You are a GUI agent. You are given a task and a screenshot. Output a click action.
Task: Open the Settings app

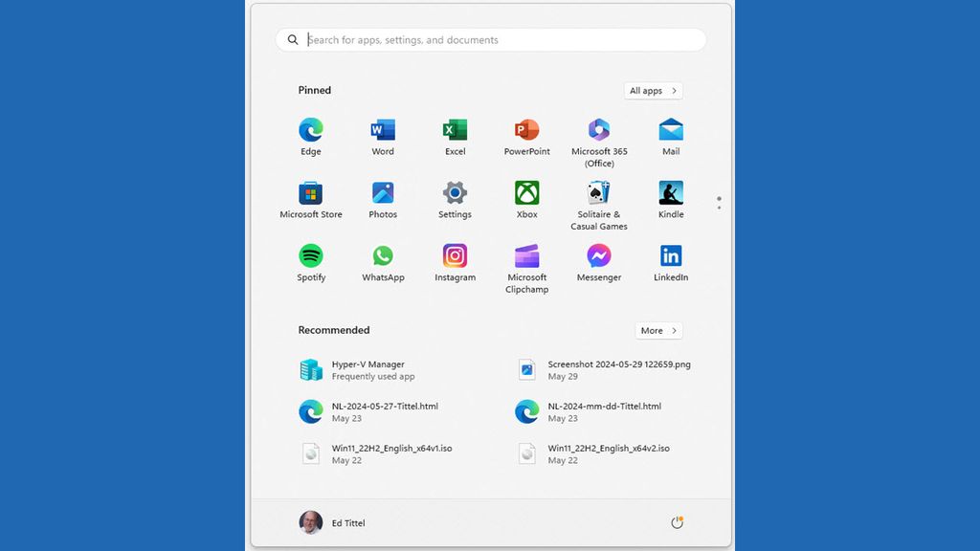tap(454, 194)
